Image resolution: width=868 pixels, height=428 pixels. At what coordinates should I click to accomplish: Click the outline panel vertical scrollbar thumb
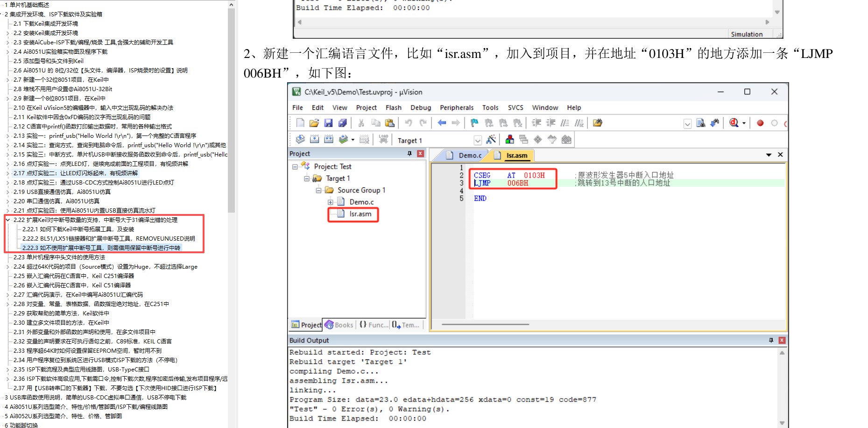coord(231,110)
